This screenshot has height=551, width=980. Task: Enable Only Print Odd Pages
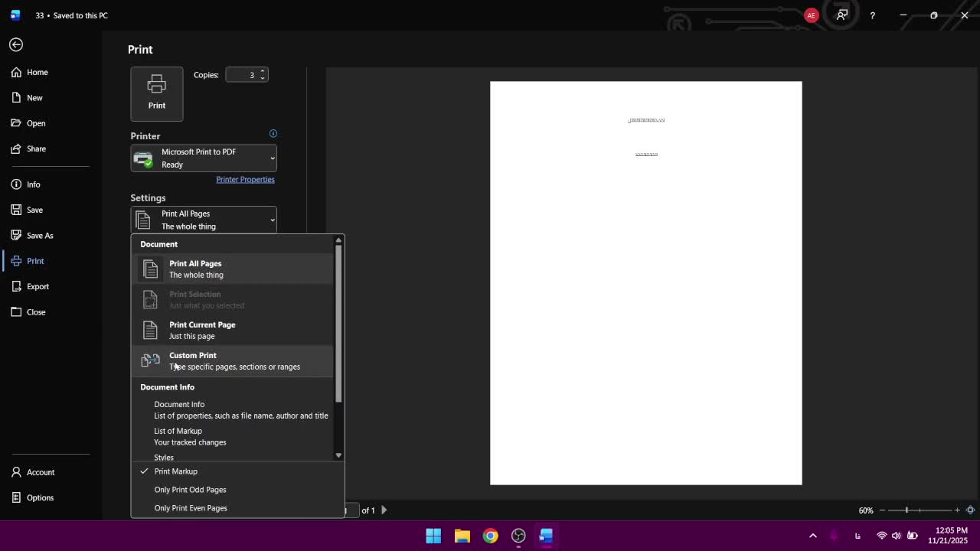(x=191, y=490)
